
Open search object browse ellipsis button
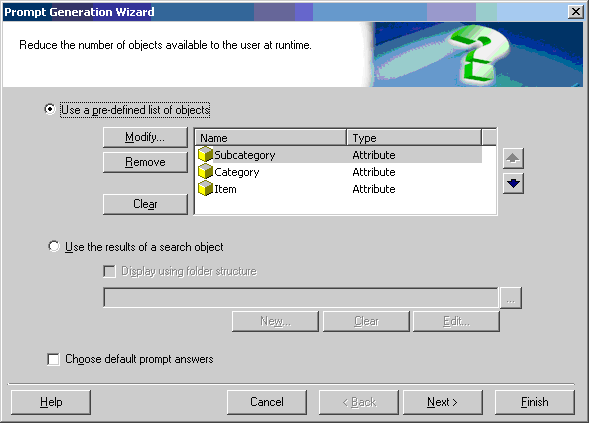510,298
